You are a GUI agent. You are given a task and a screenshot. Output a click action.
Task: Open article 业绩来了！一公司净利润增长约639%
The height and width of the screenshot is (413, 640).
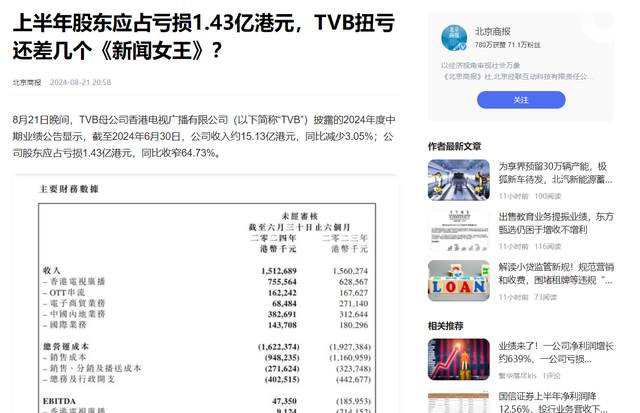(556, 353)
